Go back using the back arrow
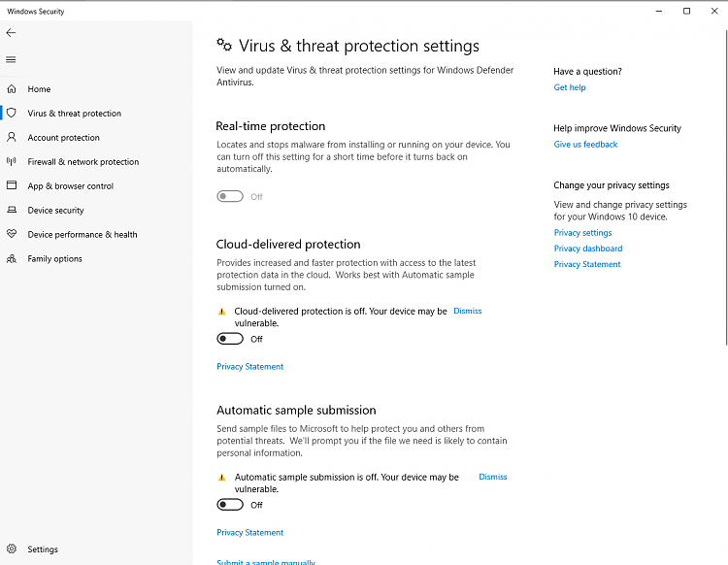The image size is (728, 565). click(11, 32)
